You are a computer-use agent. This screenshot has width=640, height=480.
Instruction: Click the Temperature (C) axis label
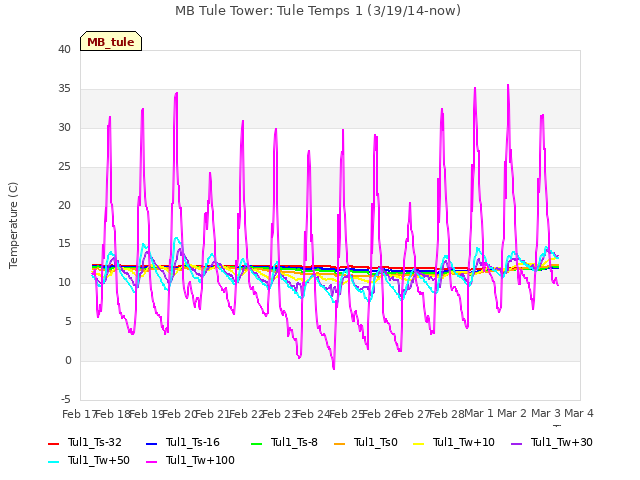pos(13,225)
